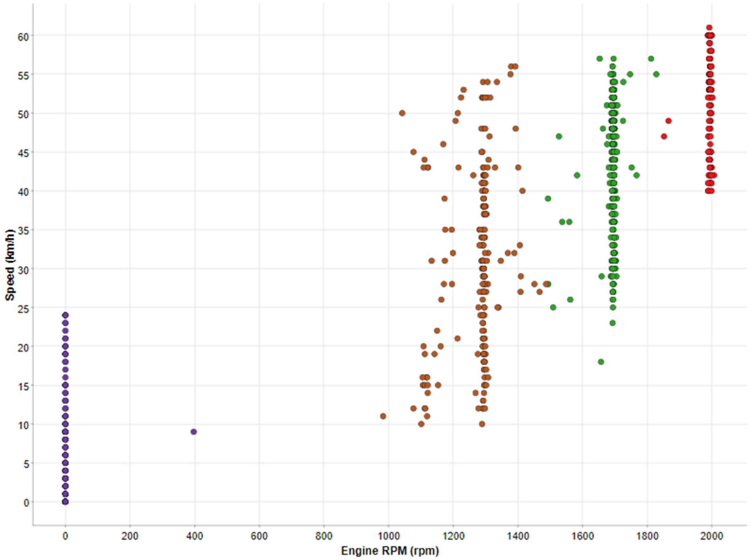Click the lone green point at 18 km/h
The height and width of the screenshot is (560, 751).
coord(601,362)
